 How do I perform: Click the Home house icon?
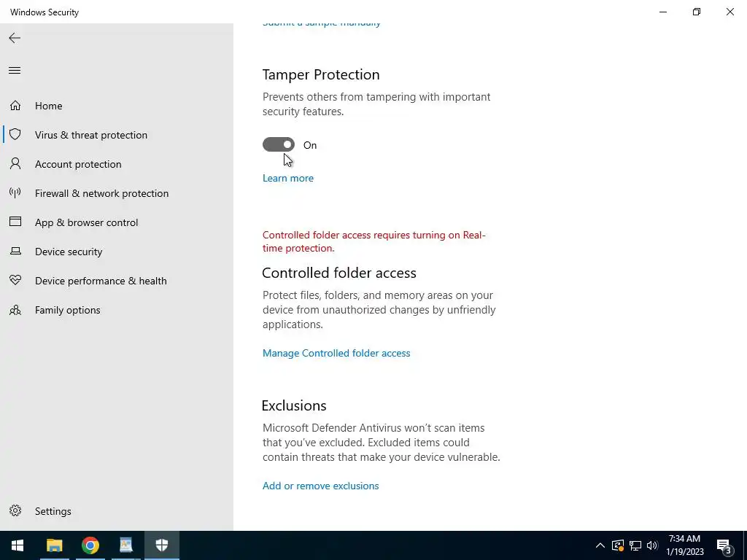[x=15, y=105]
